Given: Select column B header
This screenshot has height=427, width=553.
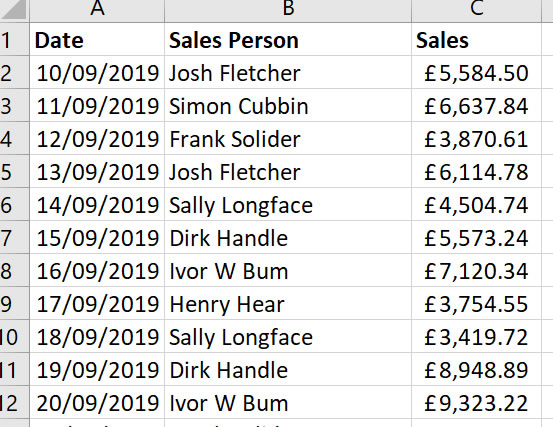Looking at the screenshot, I should [288, 11].
